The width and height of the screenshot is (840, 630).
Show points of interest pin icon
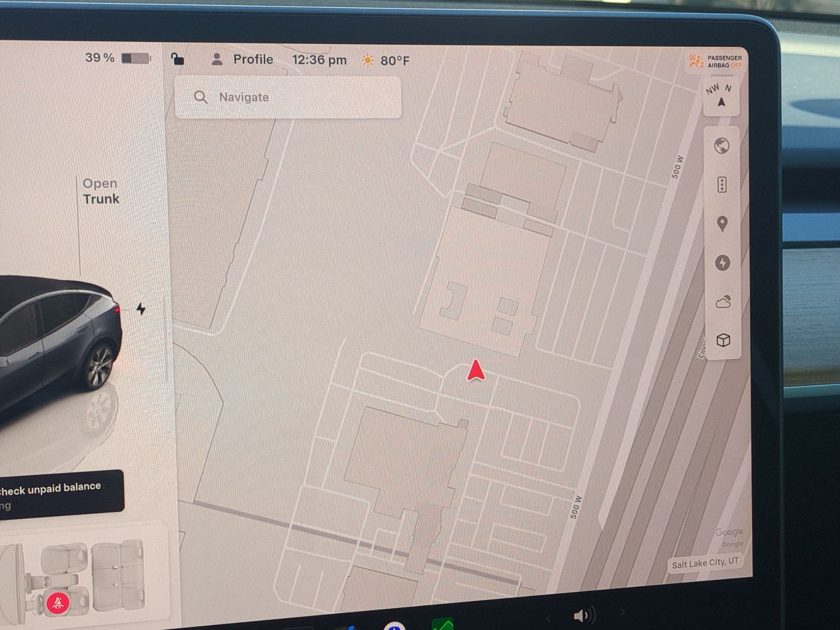[722, 224]
